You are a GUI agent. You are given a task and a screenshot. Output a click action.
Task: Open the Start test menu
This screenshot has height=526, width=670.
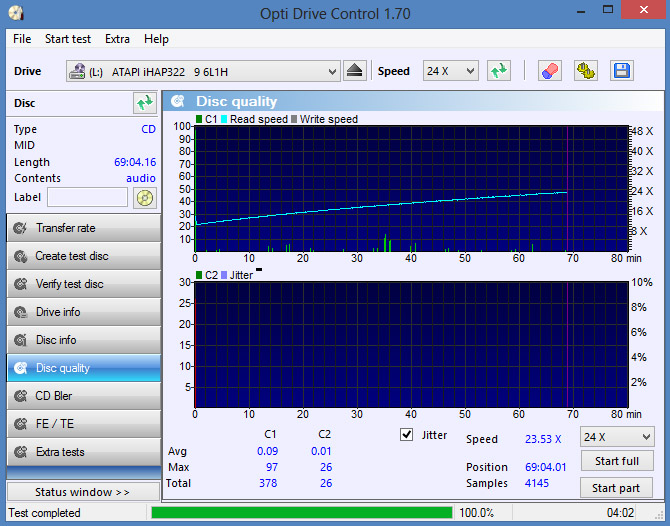point(68,39)
